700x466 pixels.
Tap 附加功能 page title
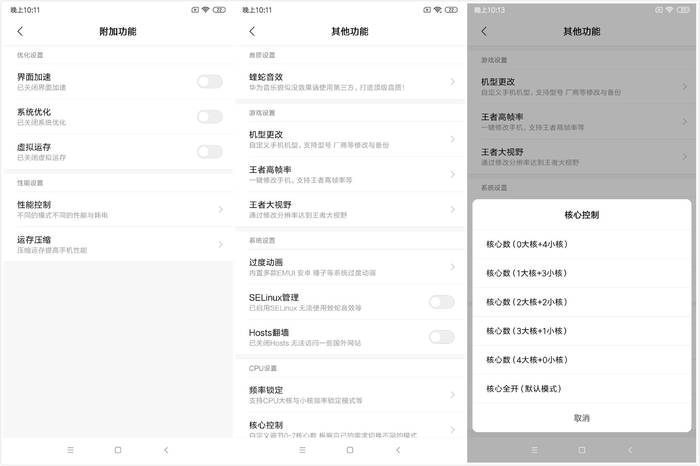(118, 31)
